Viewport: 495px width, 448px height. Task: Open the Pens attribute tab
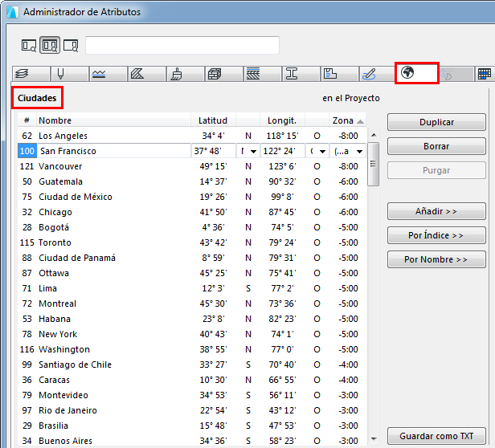coord(69,74)
